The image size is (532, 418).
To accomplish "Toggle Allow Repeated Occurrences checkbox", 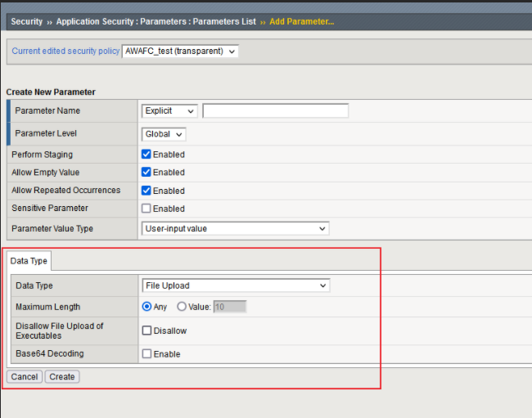I will click(x=147, y=190).
